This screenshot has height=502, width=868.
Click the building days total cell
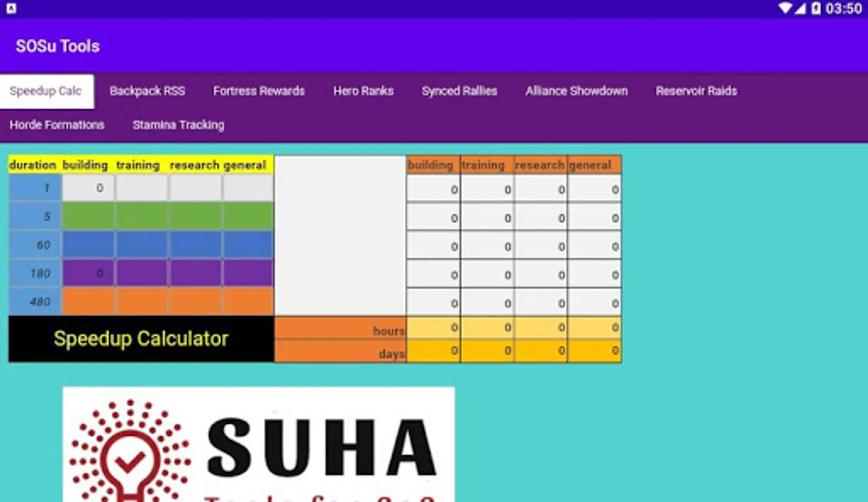click(x=433, y=351)
